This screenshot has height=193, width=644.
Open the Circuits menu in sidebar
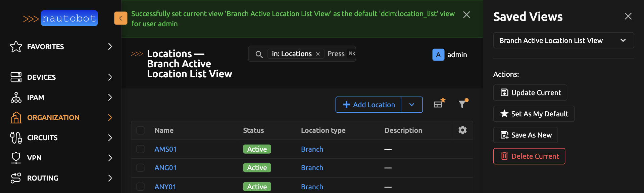(60, 138)
